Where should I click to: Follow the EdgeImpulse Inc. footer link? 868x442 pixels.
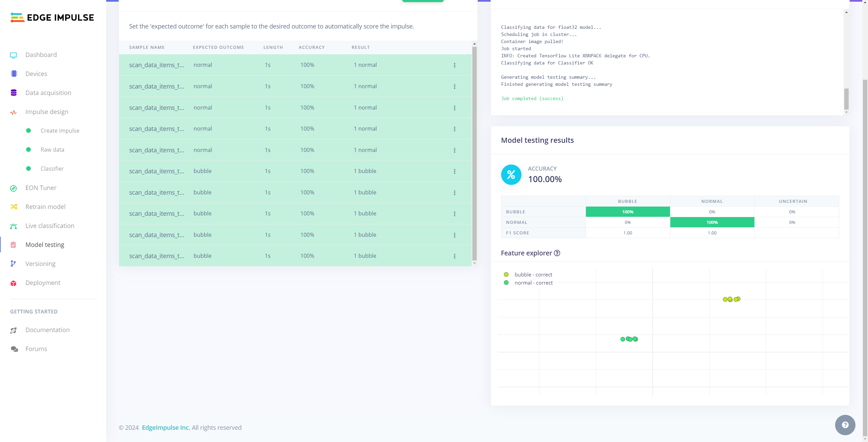166,427
